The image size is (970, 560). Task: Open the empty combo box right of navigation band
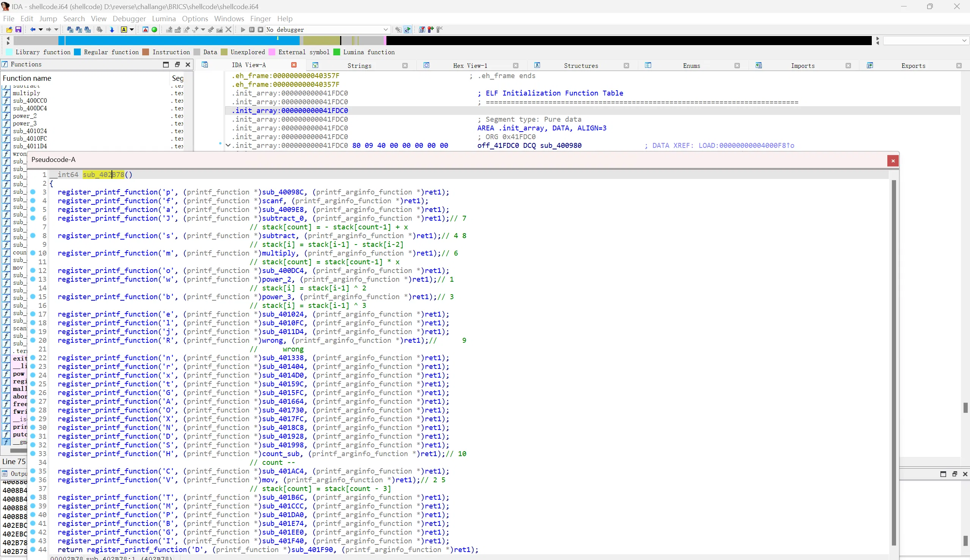(x=926, y=41)
